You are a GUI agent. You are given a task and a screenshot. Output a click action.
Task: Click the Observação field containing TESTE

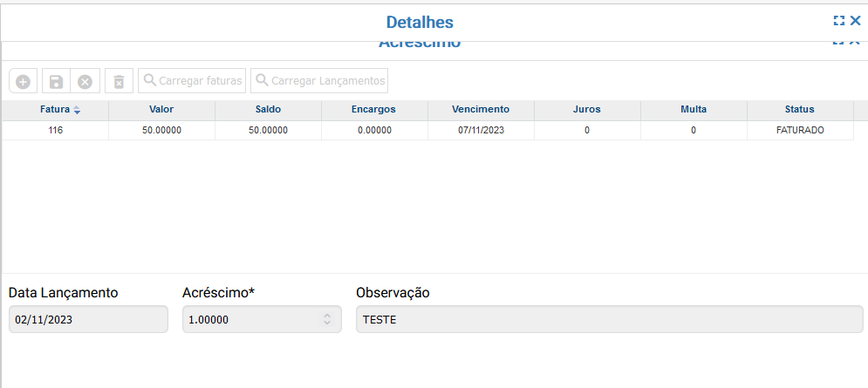(x=609, y=320)
